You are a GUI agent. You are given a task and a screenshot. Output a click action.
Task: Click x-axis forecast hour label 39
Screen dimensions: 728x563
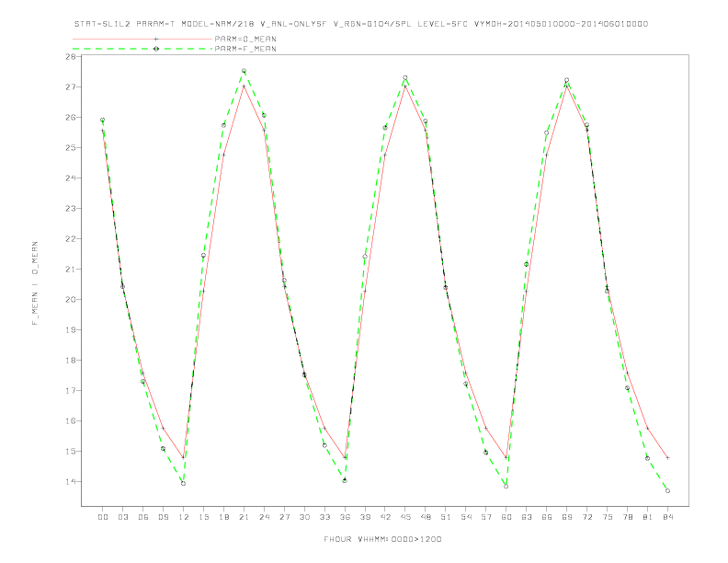[365, 517]
